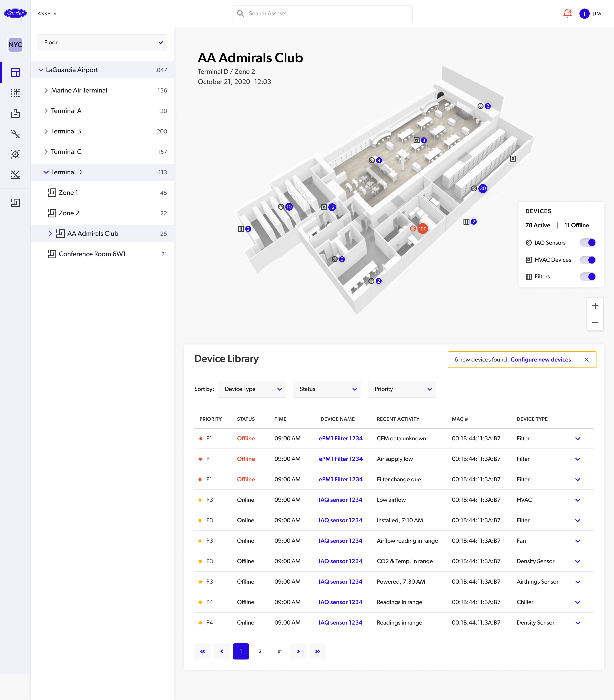Select Zone 1 in the tree
The height and width of the screenshot is (700, 614).
coord(102,192)
